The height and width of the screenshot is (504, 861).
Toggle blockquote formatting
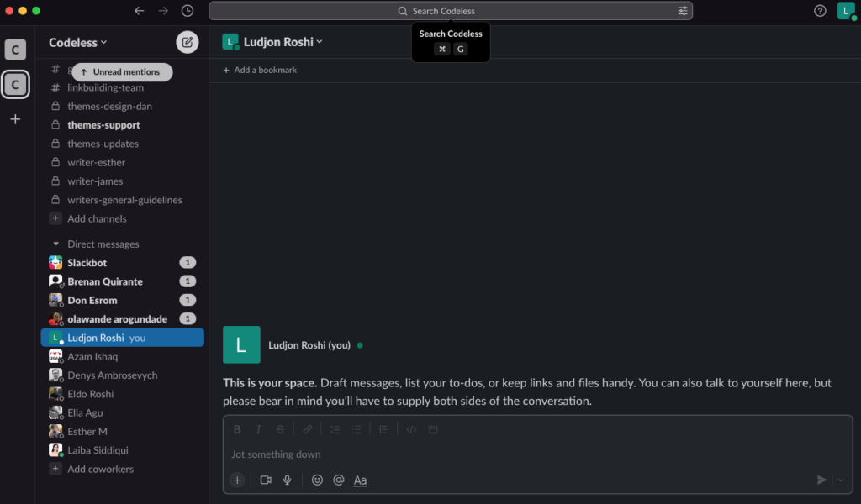coord(383,429)
